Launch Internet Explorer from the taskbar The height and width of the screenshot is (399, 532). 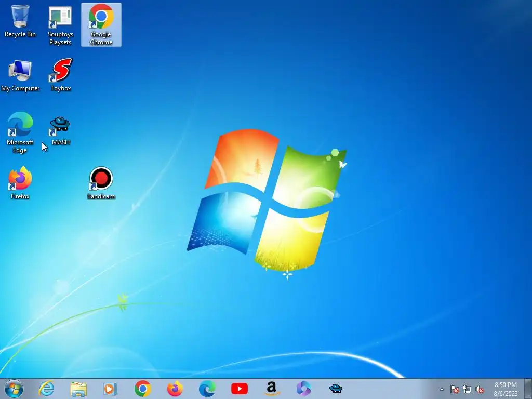46,389
